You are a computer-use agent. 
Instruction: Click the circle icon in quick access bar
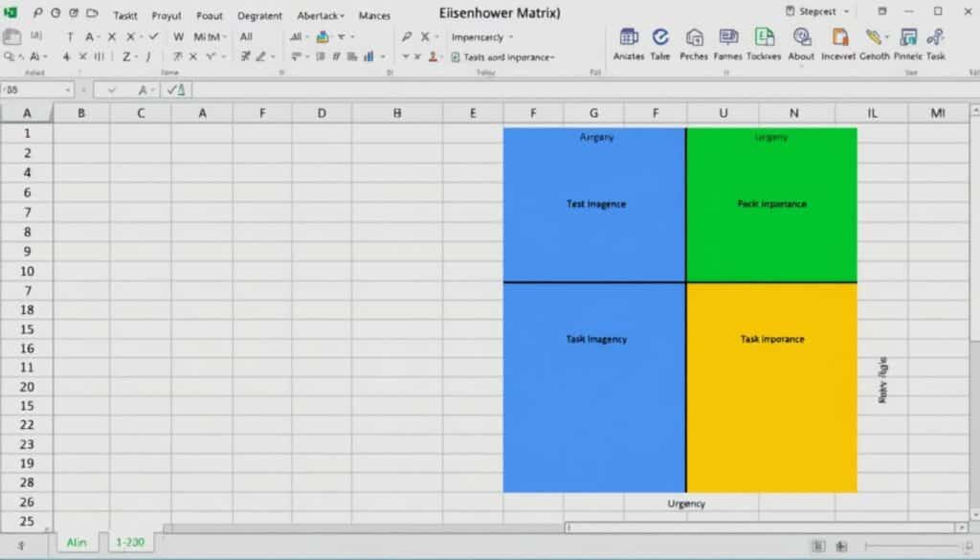point(56,12)
